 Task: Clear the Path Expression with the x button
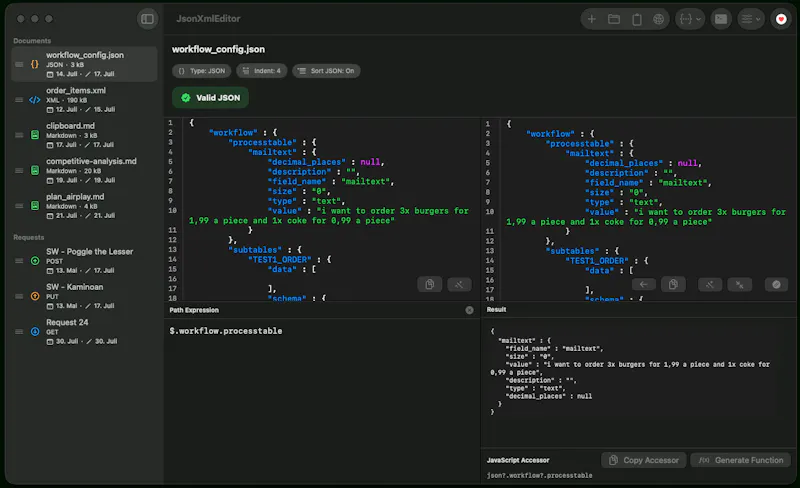[x=469, y=310]
